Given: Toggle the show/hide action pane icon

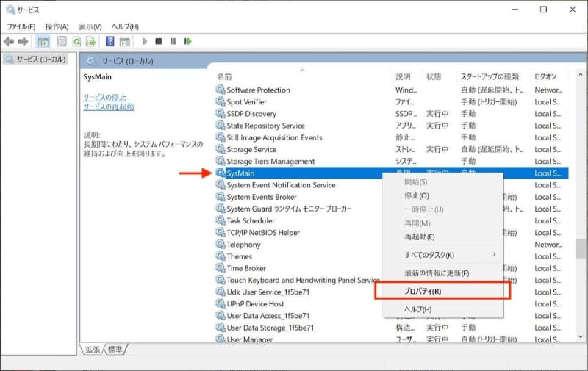Looking at the screenshot, I should click(124, 42).
